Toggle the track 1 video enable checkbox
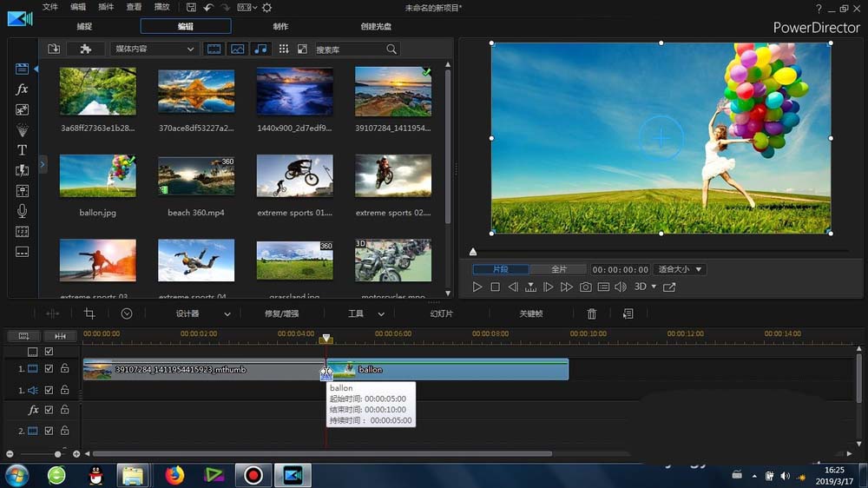This screenshot has width=868, height=488. coord(49,369)
